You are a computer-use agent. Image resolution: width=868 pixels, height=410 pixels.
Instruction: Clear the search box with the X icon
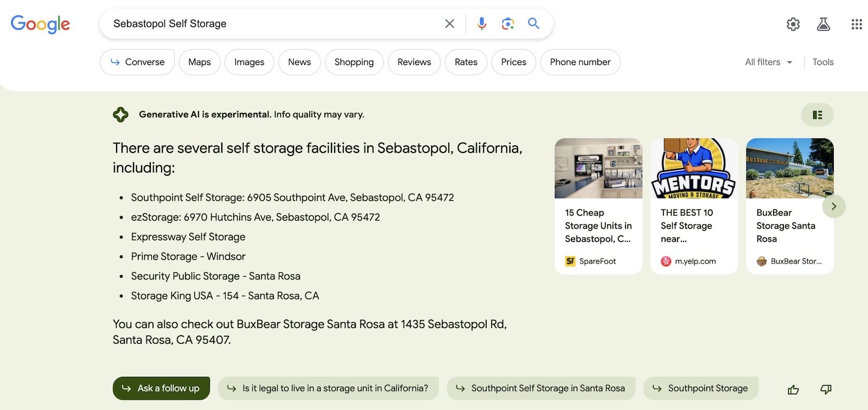[x=450, y=24]
